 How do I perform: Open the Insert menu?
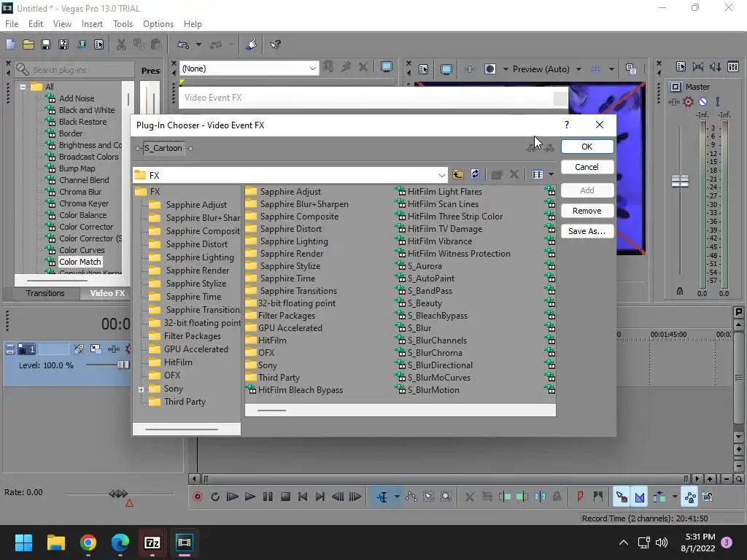(x=92, y=24)
